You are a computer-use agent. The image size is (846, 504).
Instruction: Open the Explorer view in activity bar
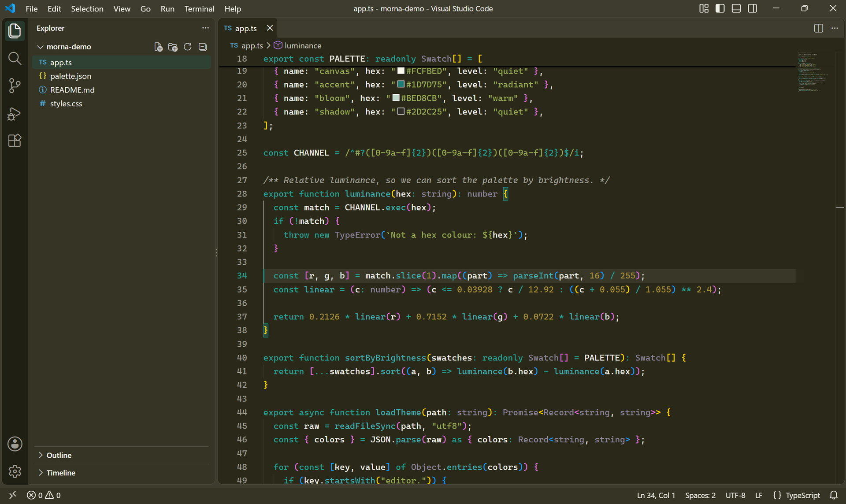15,31
